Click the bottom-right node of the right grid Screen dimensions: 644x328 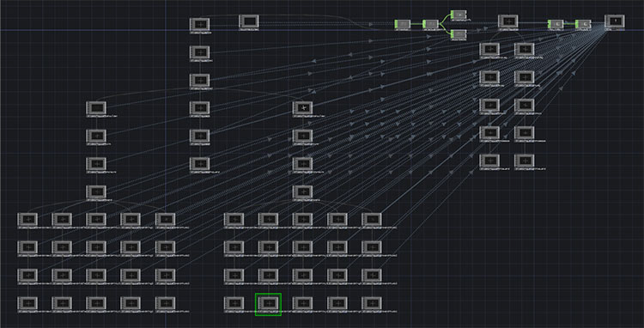click(x=371, y=303)
